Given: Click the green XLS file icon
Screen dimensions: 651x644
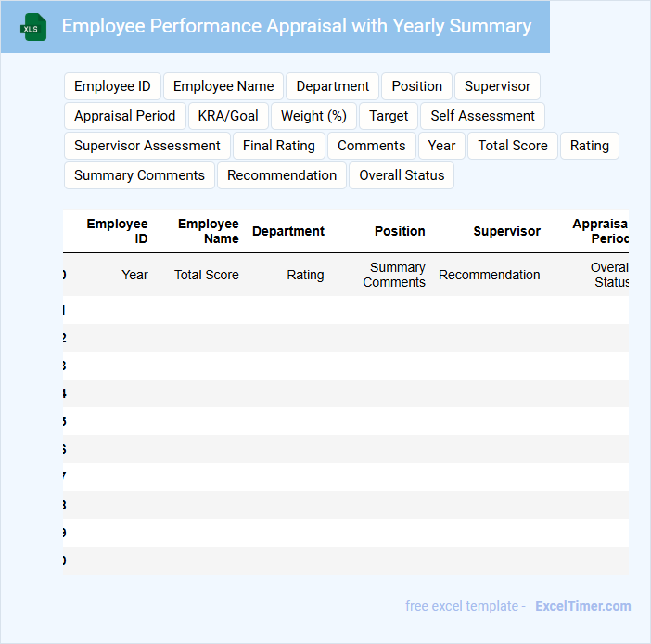Looking at the screenshot, I should [x=33, y=27].
